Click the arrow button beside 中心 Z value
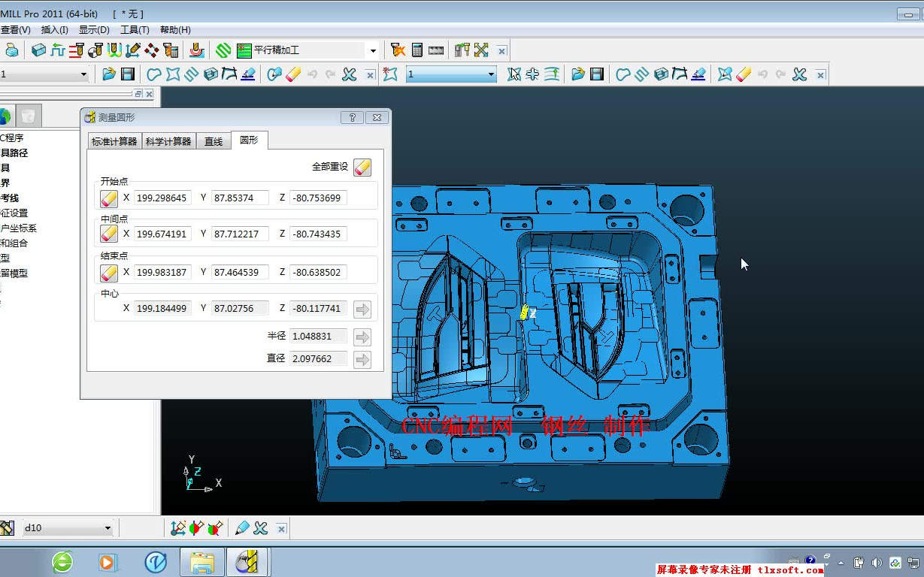 tap(362, 309)
